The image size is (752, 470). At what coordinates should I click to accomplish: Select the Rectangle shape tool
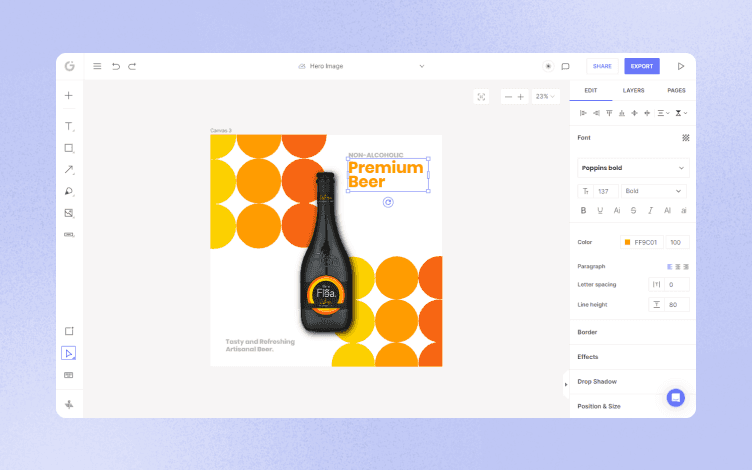tap(69, 148)
